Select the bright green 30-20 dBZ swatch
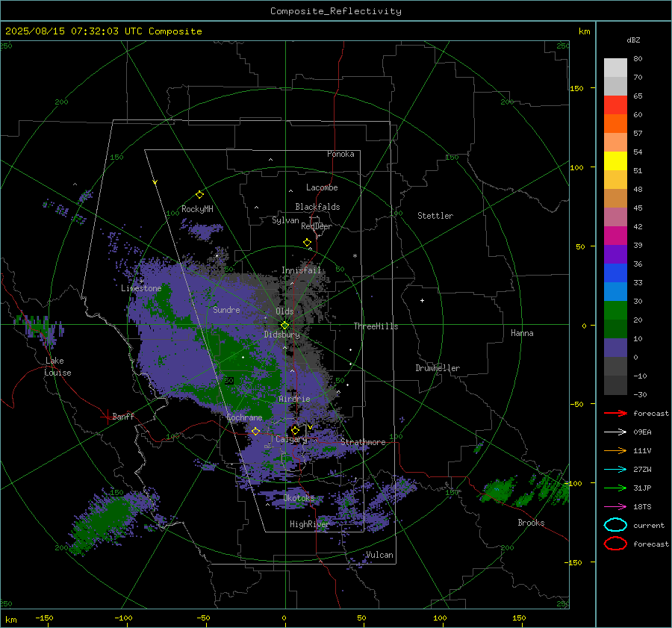 coord(615,311)
